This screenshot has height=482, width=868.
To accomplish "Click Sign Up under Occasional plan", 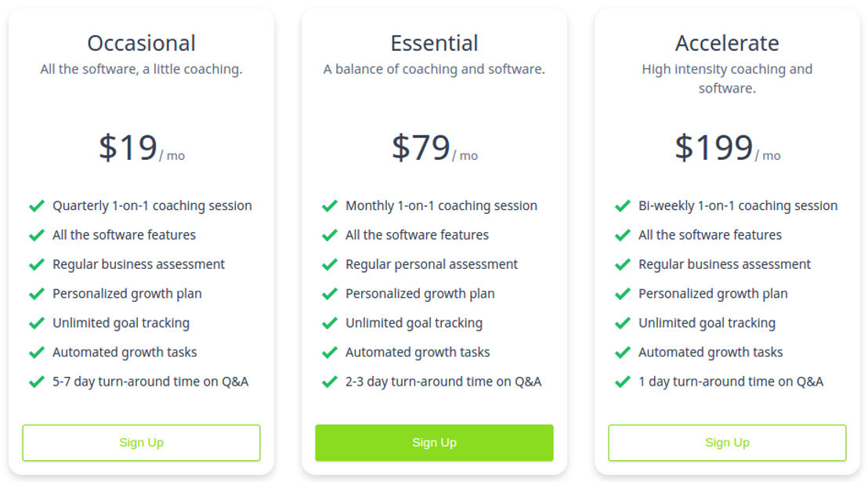I will click(x=141, y=443).
